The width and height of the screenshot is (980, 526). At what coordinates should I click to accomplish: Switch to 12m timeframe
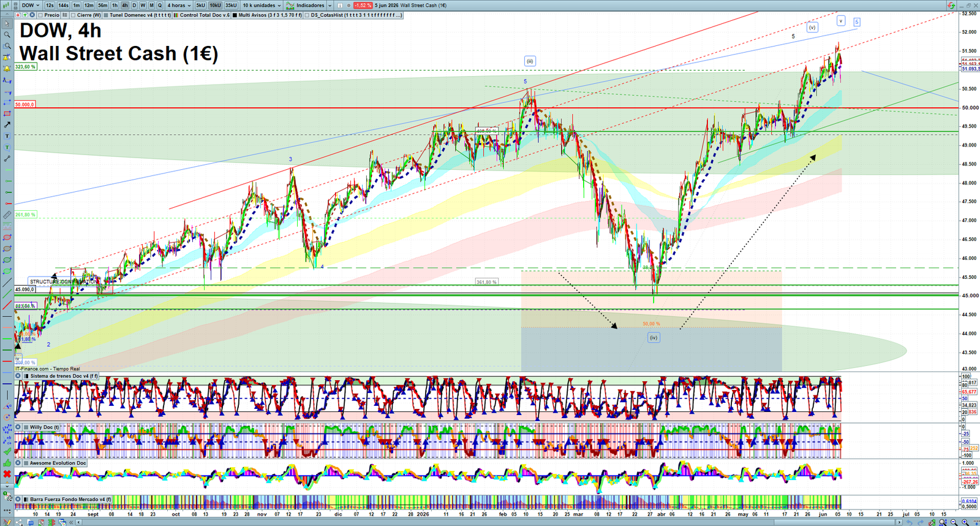(89, 5)
